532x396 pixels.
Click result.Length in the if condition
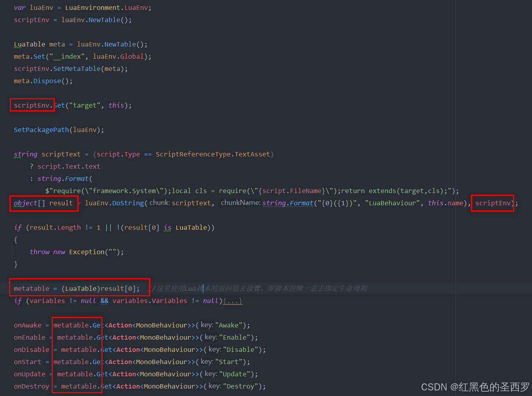click(55, 228)
